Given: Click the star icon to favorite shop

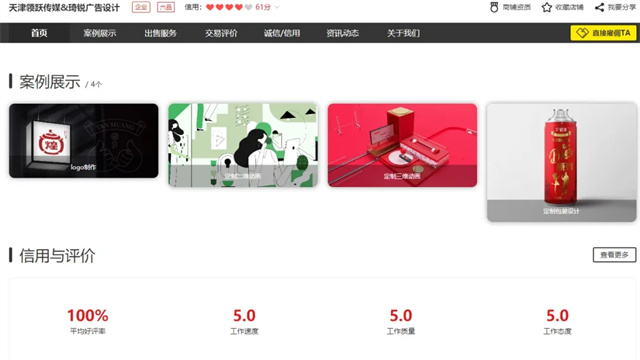Looking at the screenshot, I should (547, 7).
